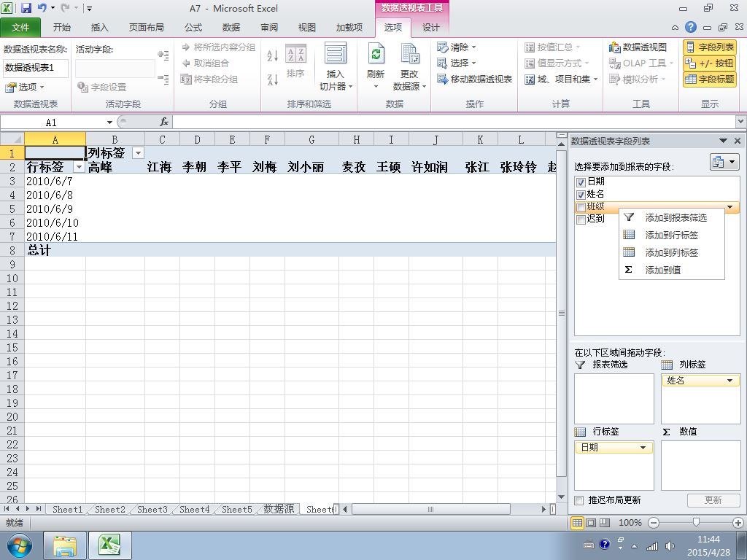Check the 班级 field checkbox

pos(580,207)
